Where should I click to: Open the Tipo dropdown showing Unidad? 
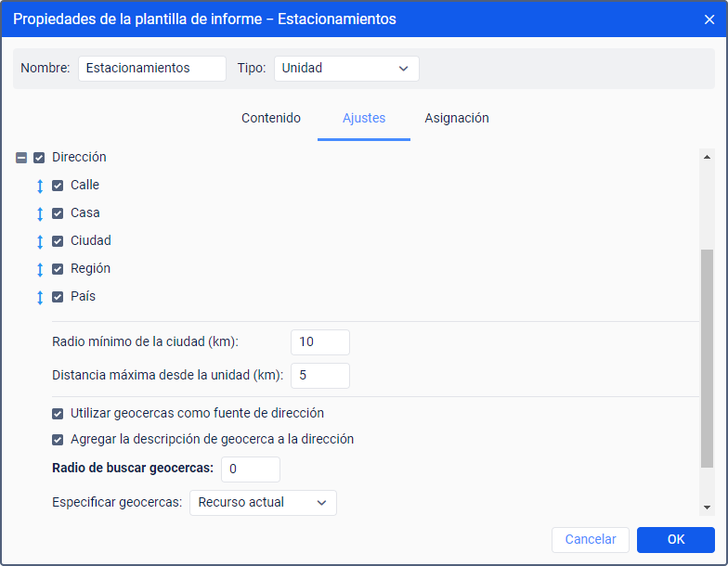[346, 69]
